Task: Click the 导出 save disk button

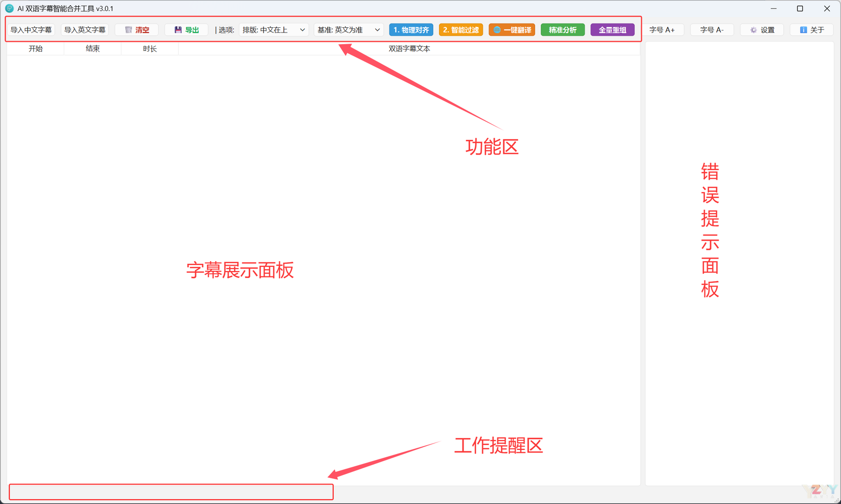Action: pos(186,30)
